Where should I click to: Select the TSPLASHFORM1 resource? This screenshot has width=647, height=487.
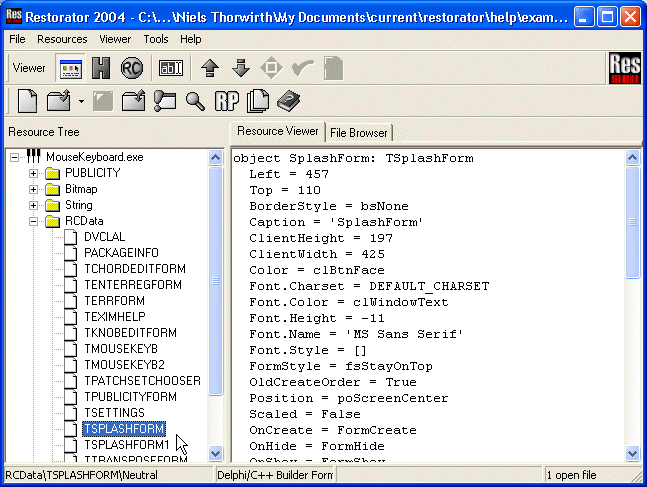tap(127, 445)
